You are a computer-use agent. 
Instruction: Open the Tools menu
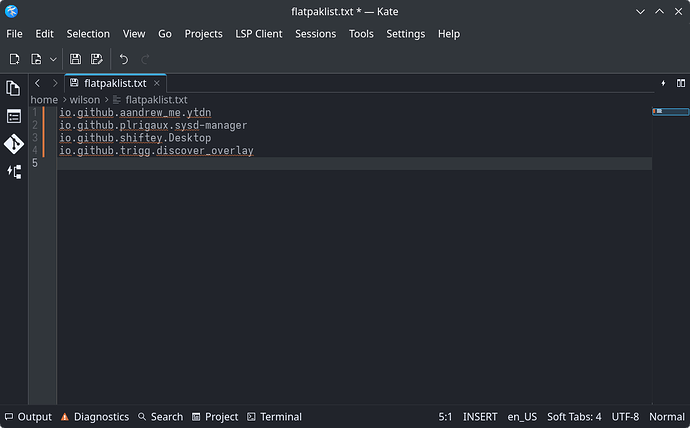(x=361, y=34)
